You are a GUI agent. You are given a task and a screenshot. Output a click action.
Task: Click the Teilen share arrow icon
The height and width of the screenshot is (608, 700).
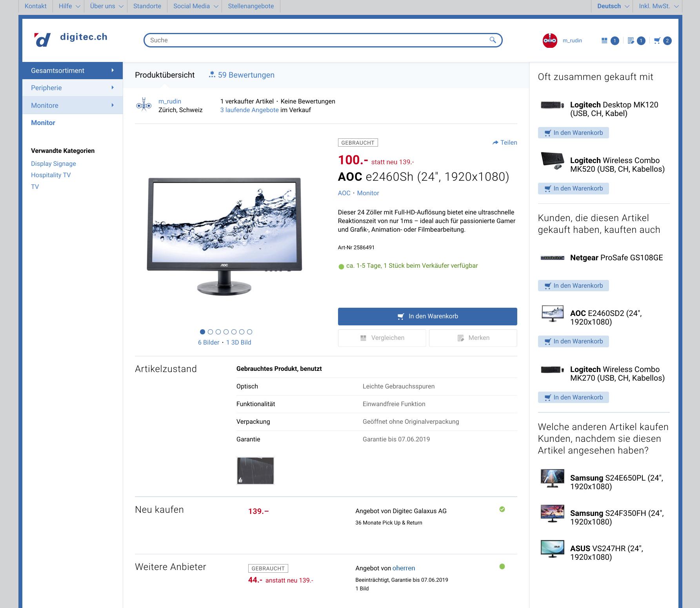point(495,143)
